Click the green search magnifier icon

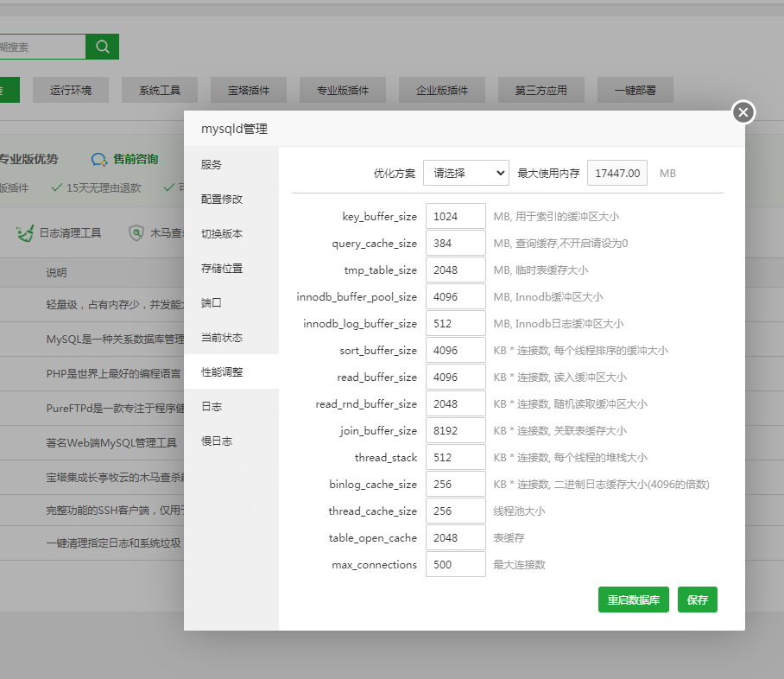(x=102, y=47)
